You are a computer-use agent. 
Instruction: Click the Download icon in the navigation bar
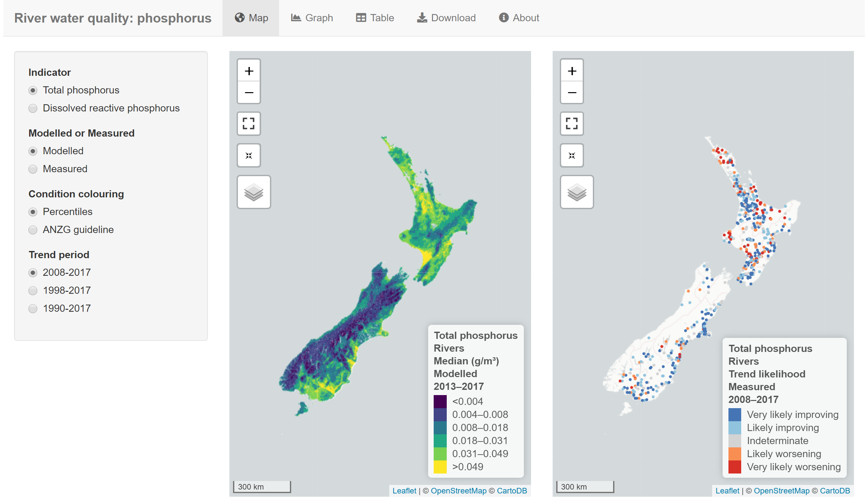(422, 17)
